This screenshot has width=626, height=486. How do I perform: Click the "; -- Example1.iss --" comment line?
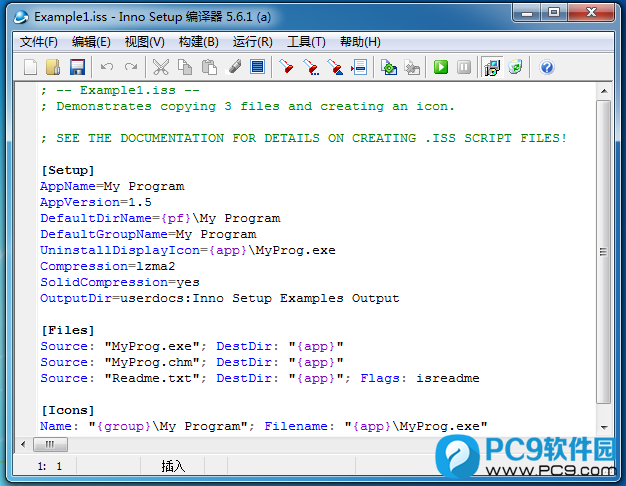point(120,90)
